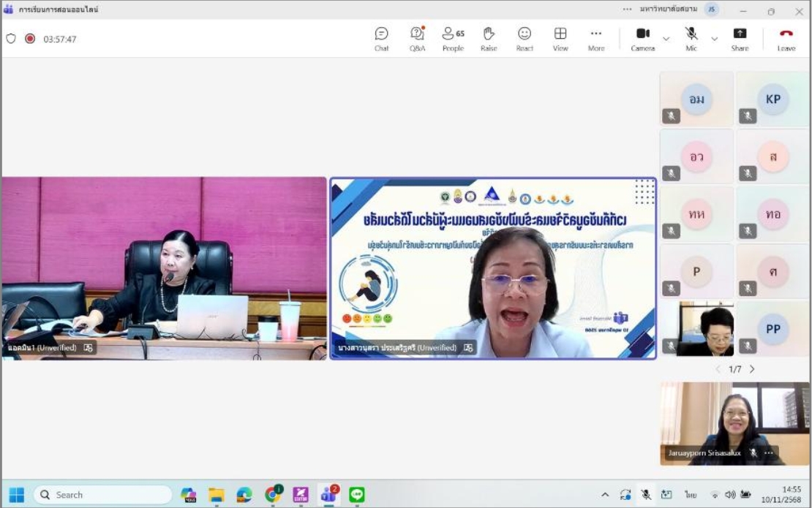Select the KP participant tile
The height and width of the screenshot is (508, 812).
click(x=772, y=99)
